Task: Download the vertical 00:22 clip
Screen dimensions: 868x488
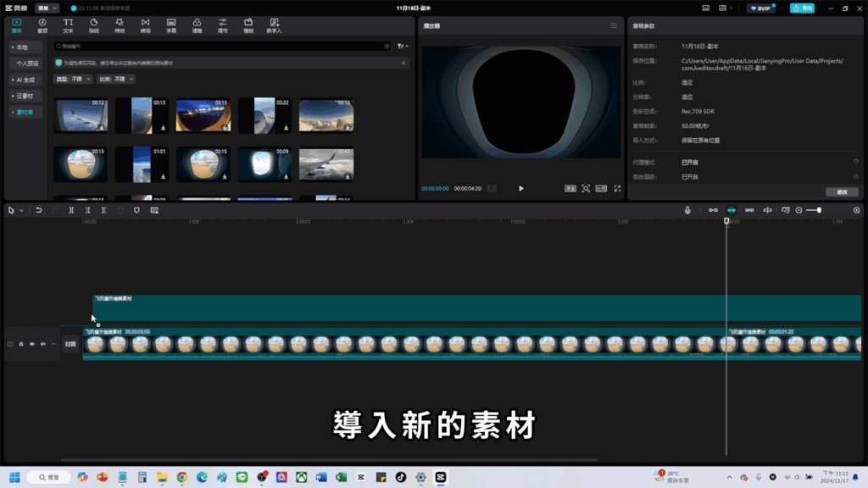Action: click(x=286, y=128)
